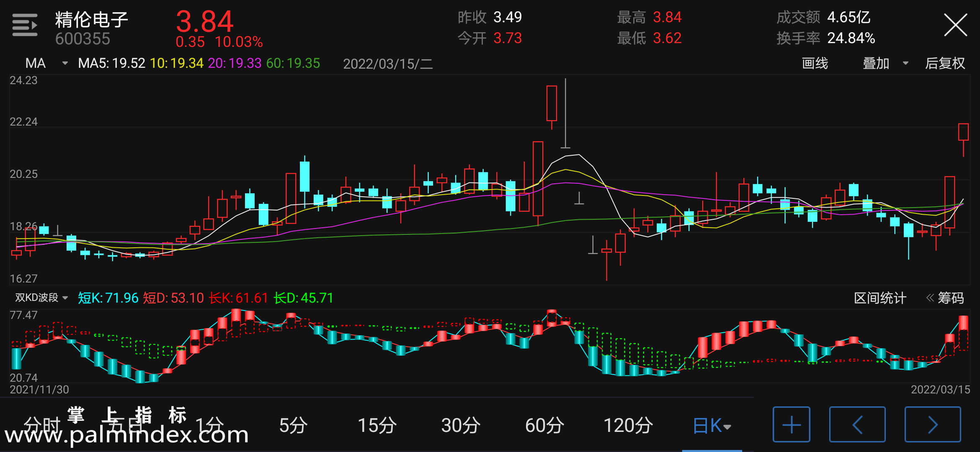
Task: Open the 双KD波段 indicator dropdown
Action: coord(41,298)
